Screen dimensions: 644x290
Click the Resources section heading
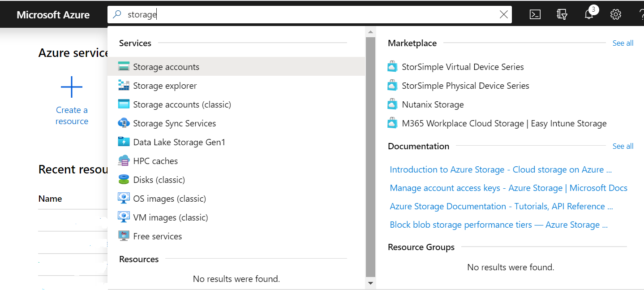pyautogui.click(x=139, y=259)
